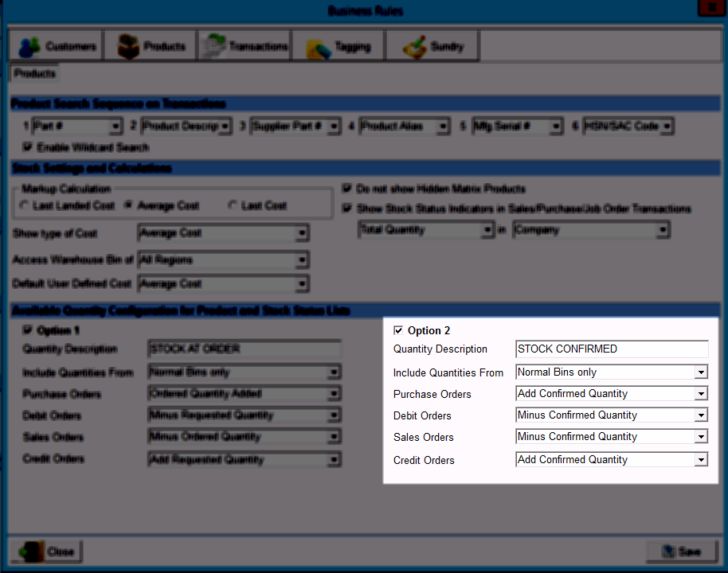The width and height of the screenshot is (728, 573).
Task: Click the Tagging tab icon
Action: point(319,48)
